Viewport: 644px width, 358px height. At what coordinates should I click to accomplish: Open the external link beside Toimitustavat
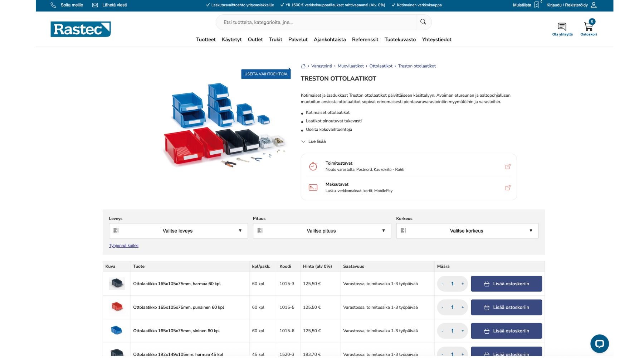508,166
